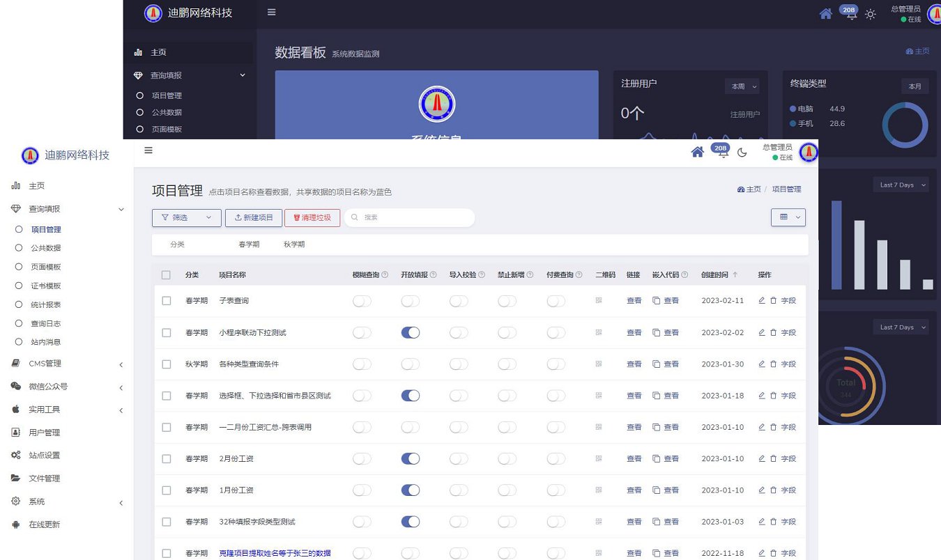Click the home icon in light header

tap(697, 153)
